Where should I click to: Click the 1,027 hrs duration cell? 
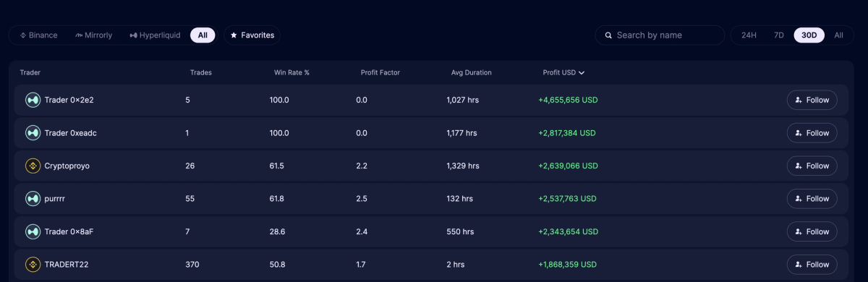click(x=462, y=100)
